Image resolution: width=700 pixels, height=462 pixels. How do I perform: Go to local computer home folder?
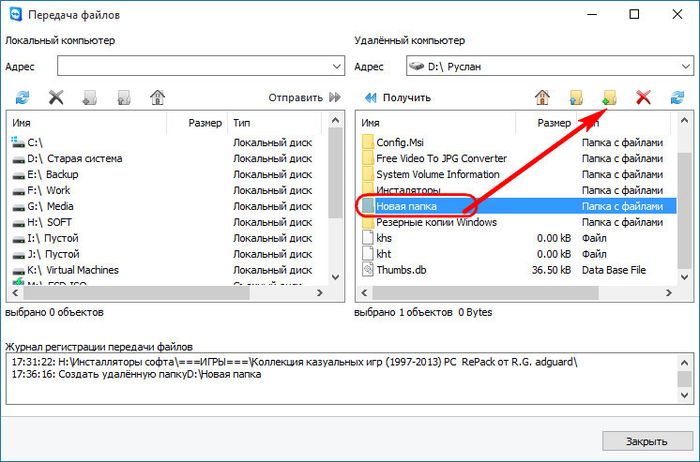(157, 97)
